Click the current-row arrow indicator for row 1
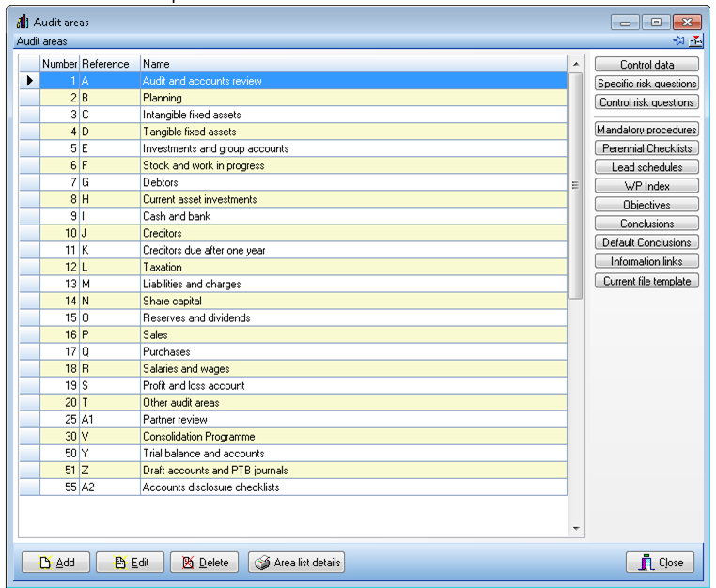The width and height of the screenshot is (716, 588). pos(30,81)
